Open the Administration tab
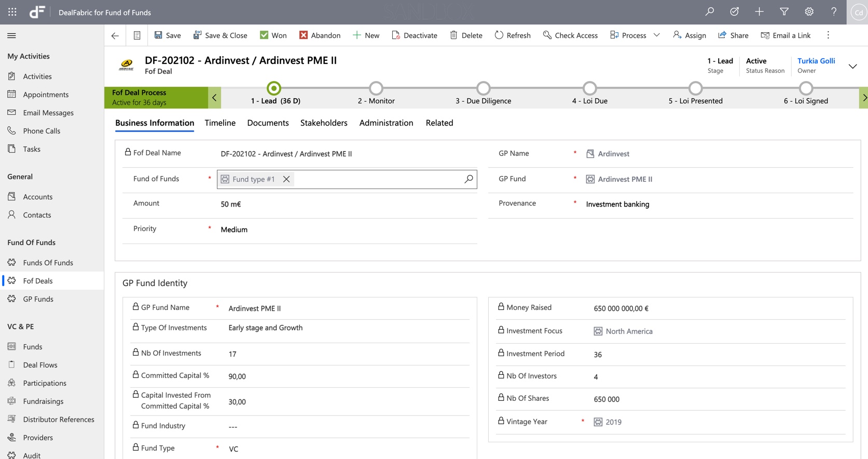 click(x=386, y=123)
